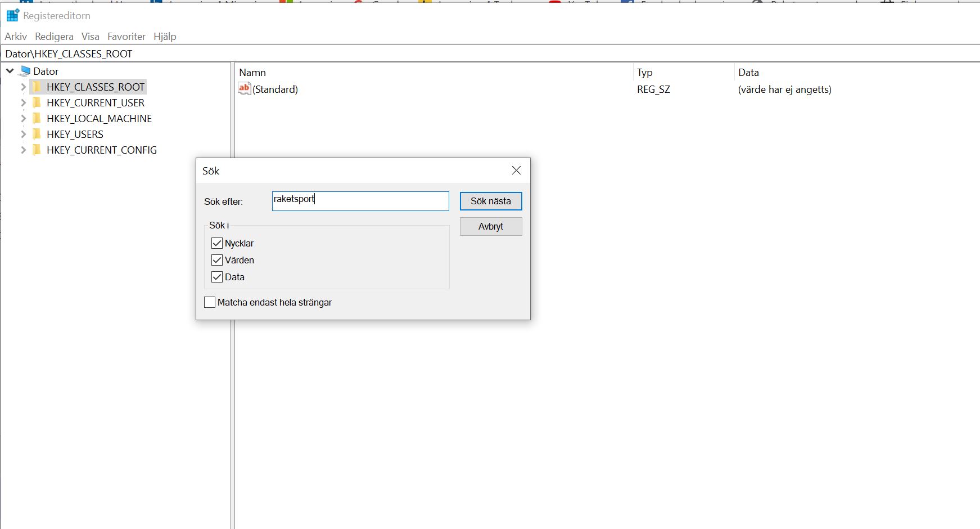Click the Sök efter text field
The width and height of the screenshot is (980, 529).
tap(360, 201)
